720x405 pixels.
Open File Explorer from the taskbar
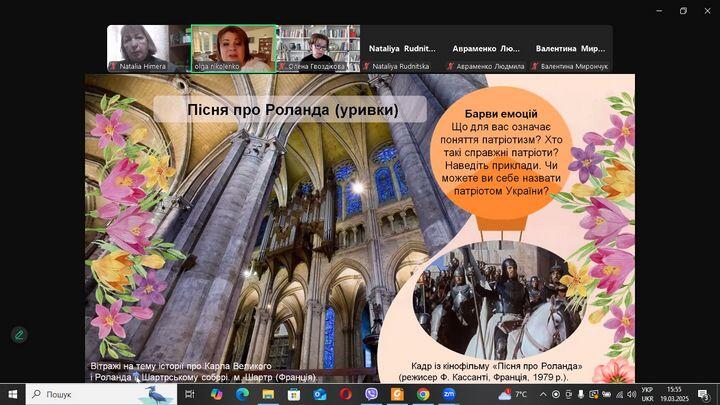click(268, 394)
